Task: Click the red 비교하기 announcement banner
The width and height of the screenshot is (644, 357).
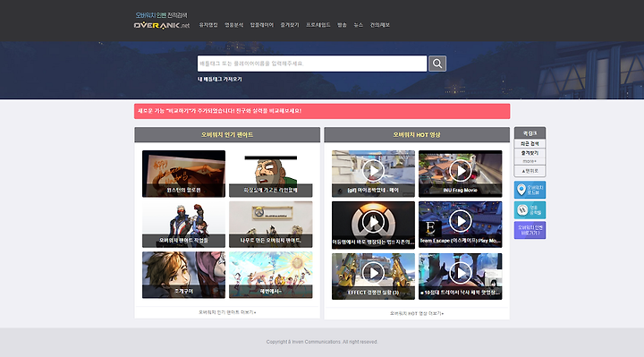Action: 322,111
